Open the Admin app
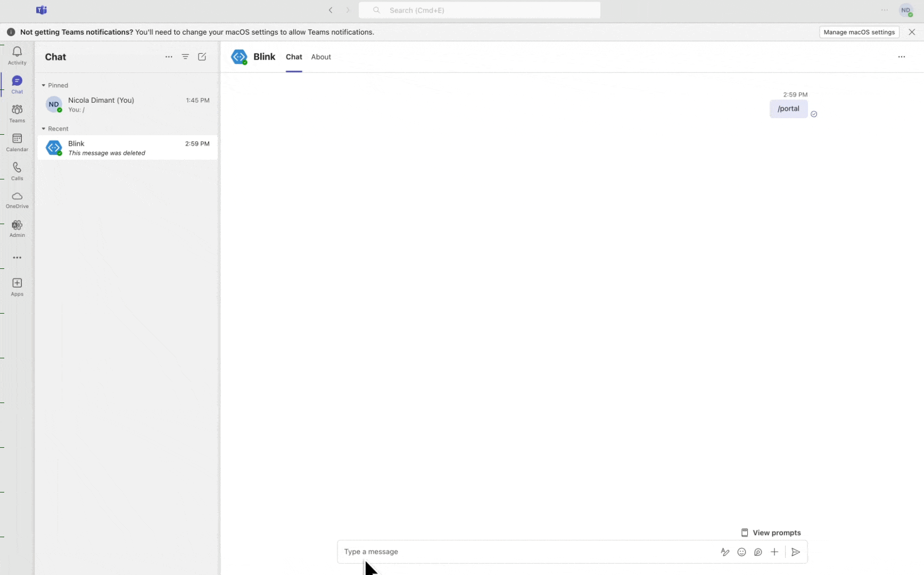 point(17,228)
